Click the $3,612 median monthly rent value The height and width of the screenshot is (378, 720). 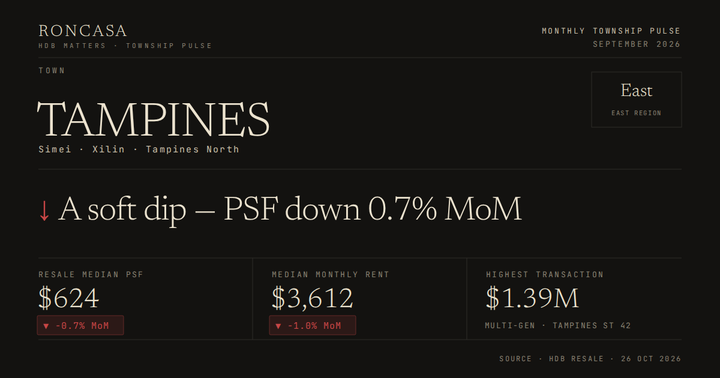(312, 298)
